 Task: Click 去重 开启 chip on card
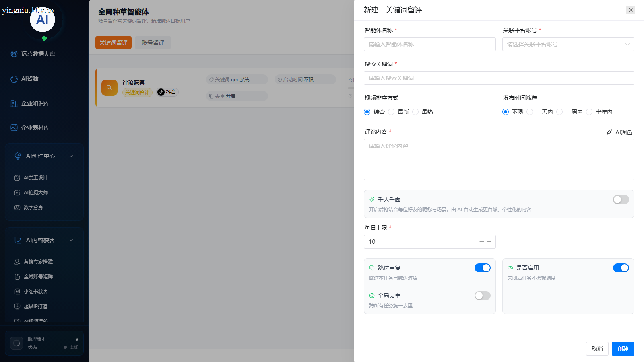click(x=237, y=96)
